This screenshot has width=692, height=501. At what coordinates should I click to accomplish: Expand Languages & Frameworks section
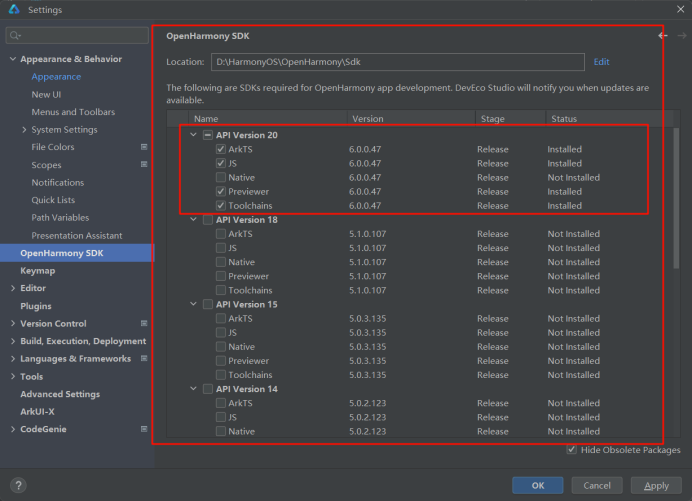pos(13,359)
